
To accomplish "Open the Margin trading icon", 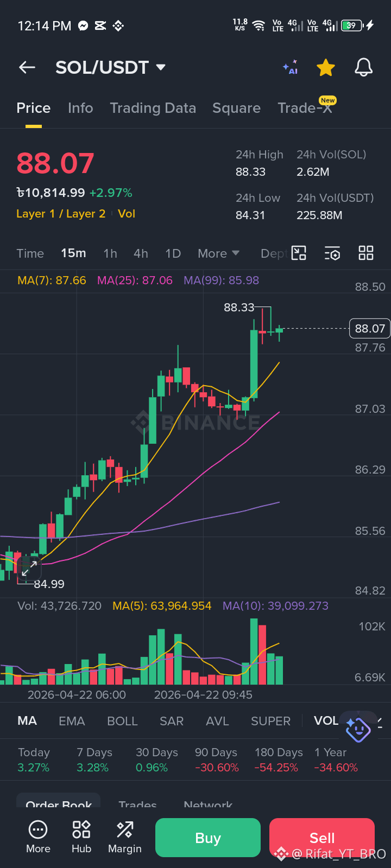I will click(x=125, y=838).
